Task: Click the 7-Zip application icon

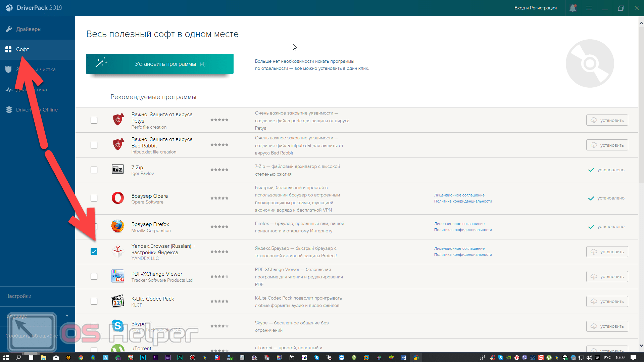Action: [x=117, y=169]
